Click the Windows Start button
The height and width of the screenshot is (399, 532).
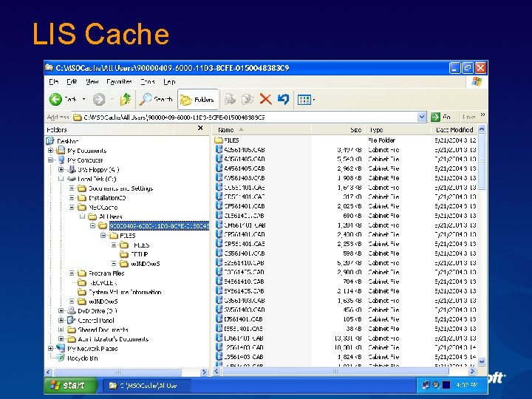click(71, 385)
